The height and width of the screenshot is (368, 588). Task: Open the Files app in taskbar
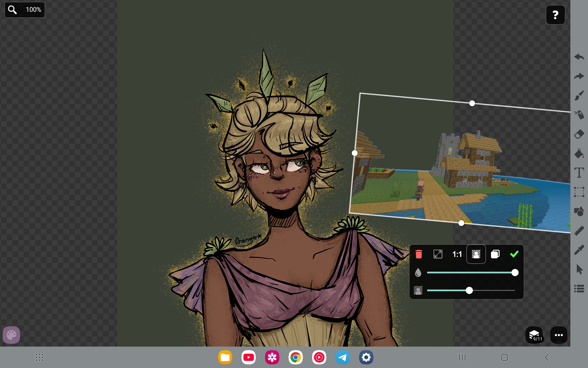point(225,357)
